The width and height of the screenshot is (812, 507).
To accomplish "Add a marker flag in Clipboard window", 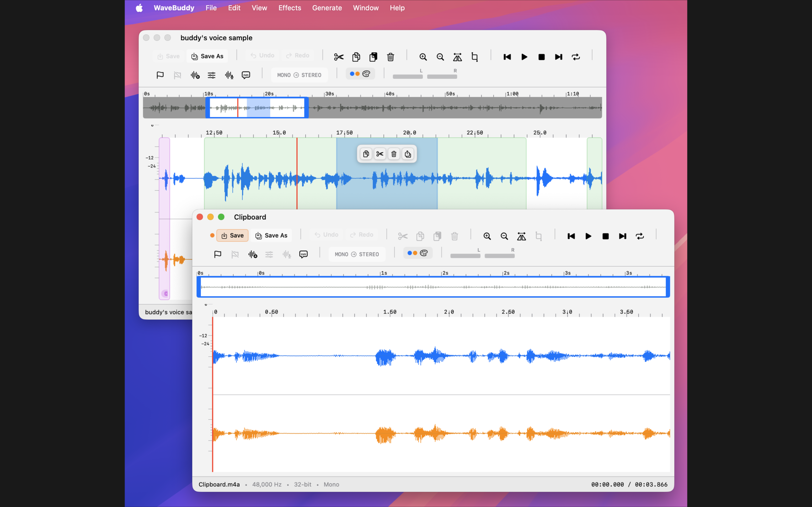I will coord(218,254).
